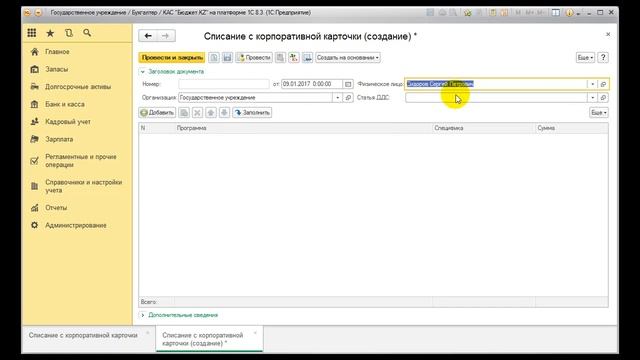
Task: Open the History icon in sidebar header
Action: click(69, 33)
